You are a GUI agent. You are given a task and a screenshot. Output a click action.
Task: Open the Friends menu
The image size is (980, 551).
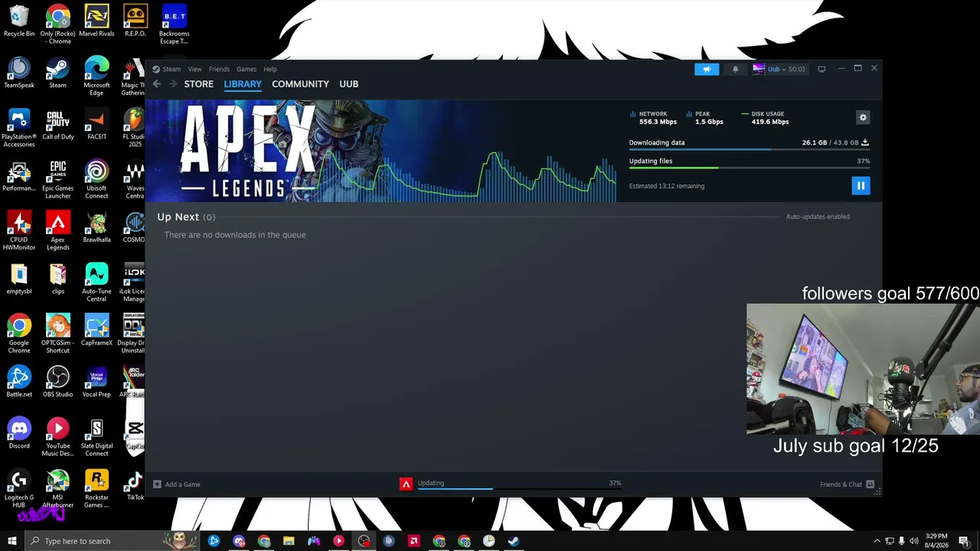click(219, 69)
